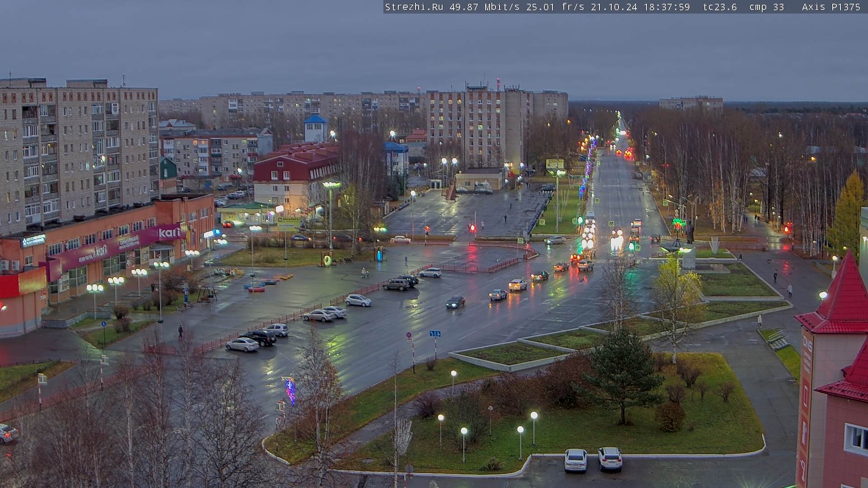Viewport: 868px width, 488px height.
Task: Click the 25.01 fr/s frame rate
Action: click(555, 7)
